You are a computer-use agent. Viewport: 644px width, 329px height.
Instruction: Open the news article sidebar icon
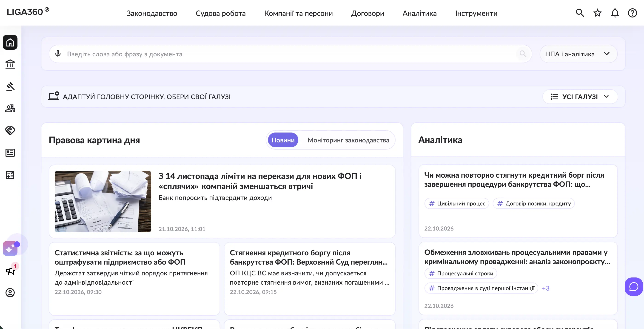(10, 153)
